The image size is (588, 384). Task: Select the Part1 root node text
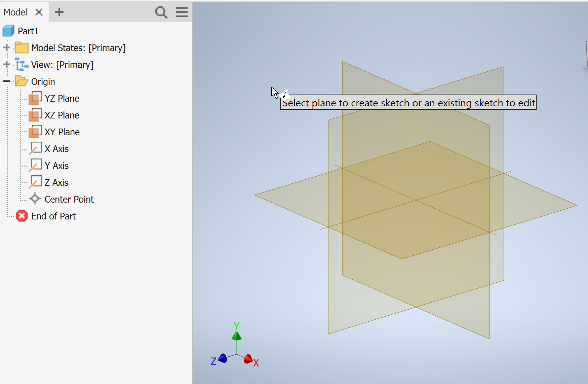[x=28, y=31]
